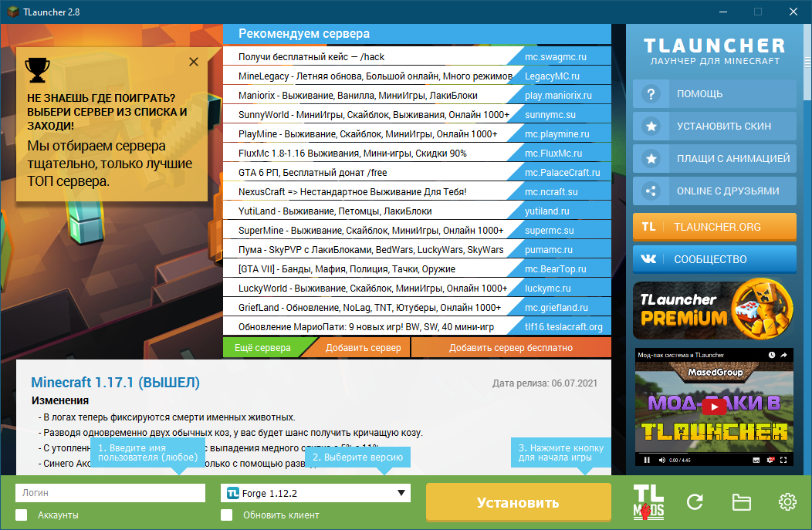The width and height of the screenshot is (812, 530).
Task: Click the share icon for Online с друзьями
Action: pyautogui.click(x=651, y=191)
